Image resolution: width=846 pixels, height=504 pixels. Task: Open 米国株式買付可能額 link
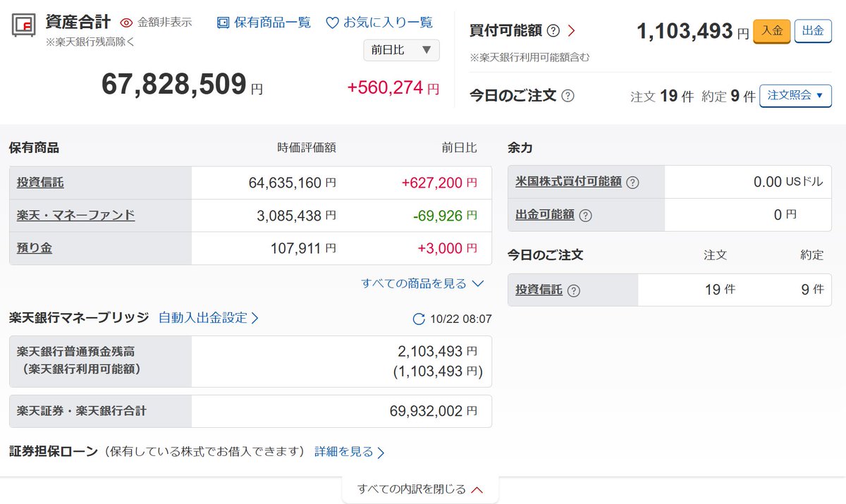tap(568, 181)
